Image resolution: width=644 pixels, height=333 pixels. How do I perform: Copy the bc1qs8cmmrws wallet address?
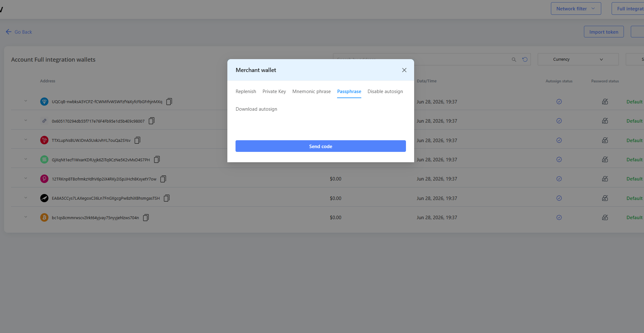(146, 218)
